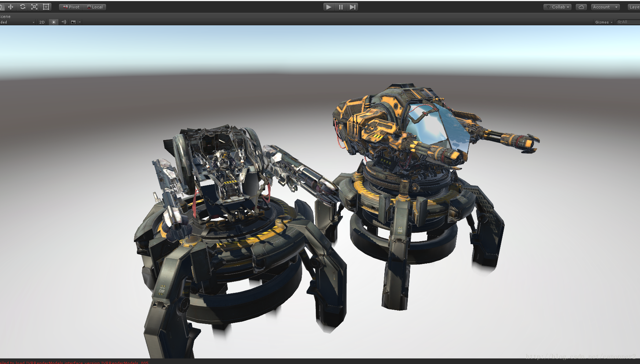This screenshot has width=640, height=364.
Task: Toggle scene audio speaker icon
Action: point(64,22)
